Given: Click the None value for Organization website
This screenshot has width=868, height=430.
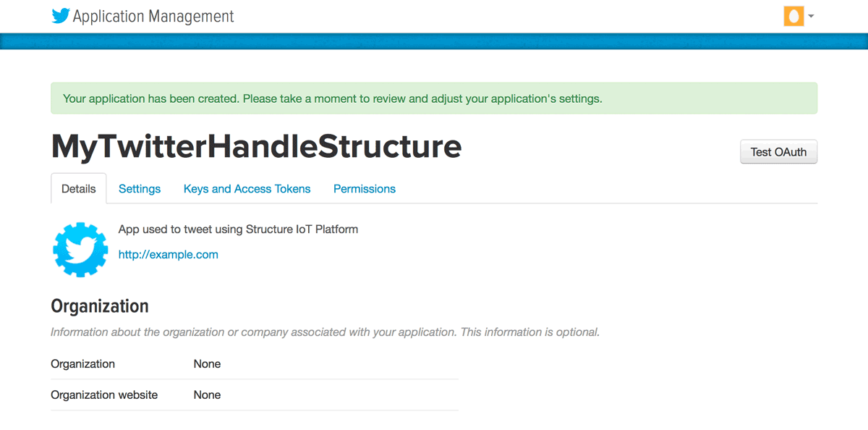Looking at the screenshot, I should 207,395.
